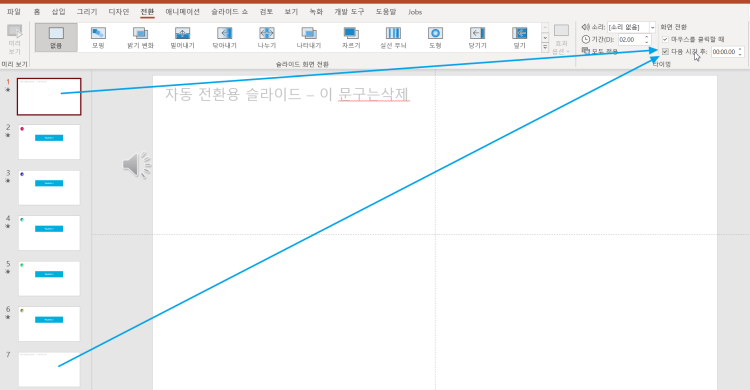Switch to the Jobs tab
The width and height of the screenshot is (750, 390).
coord(415,12)
